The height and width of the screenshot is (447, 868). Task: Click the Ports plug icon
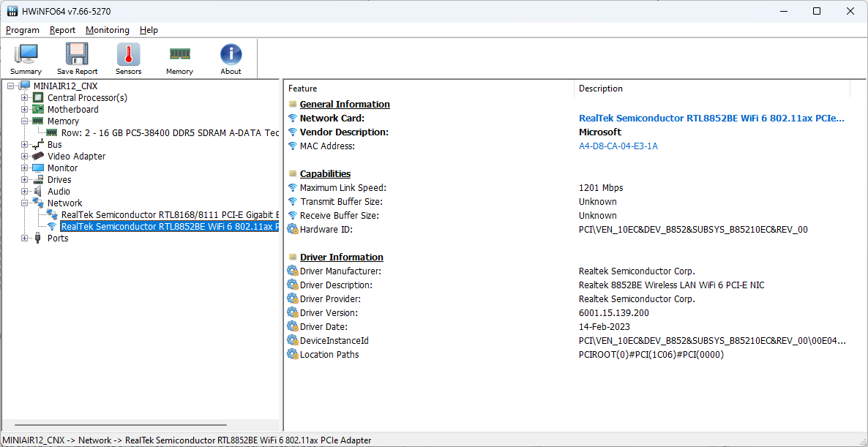tap(38, 238)
